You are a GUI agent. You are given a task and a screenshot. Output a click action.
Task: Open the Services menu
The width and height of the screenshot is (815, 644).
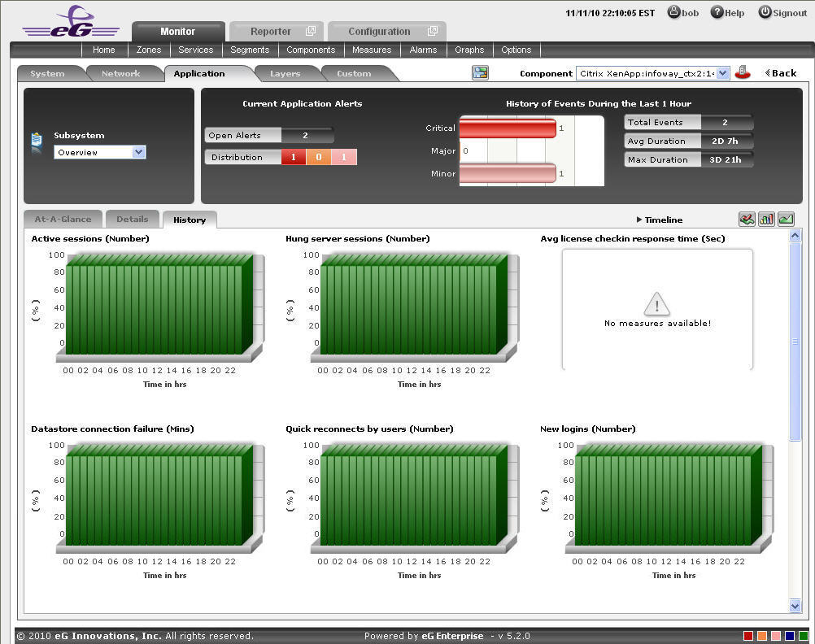pyautogui.click(x=195, y=50)
